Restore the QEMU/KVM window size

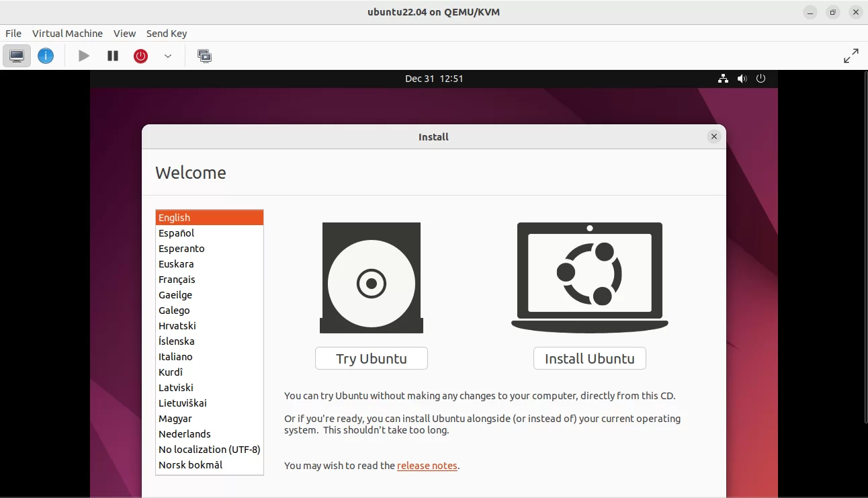pos(833,12)
